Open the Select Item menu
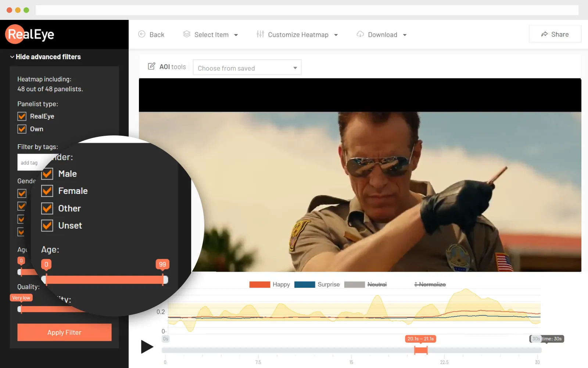 pyautogui.click(x=211, y=35)
